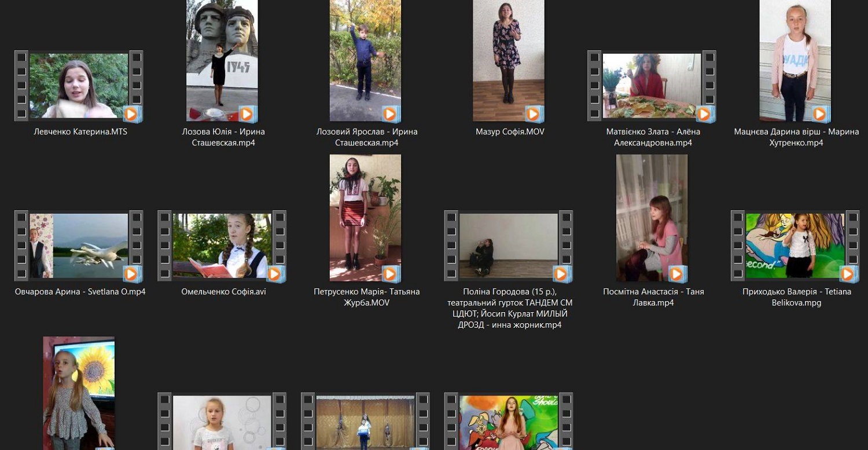
Task: Click the Омельченко Софія.avi video thumbnail
Action: (x=222, y=246)
